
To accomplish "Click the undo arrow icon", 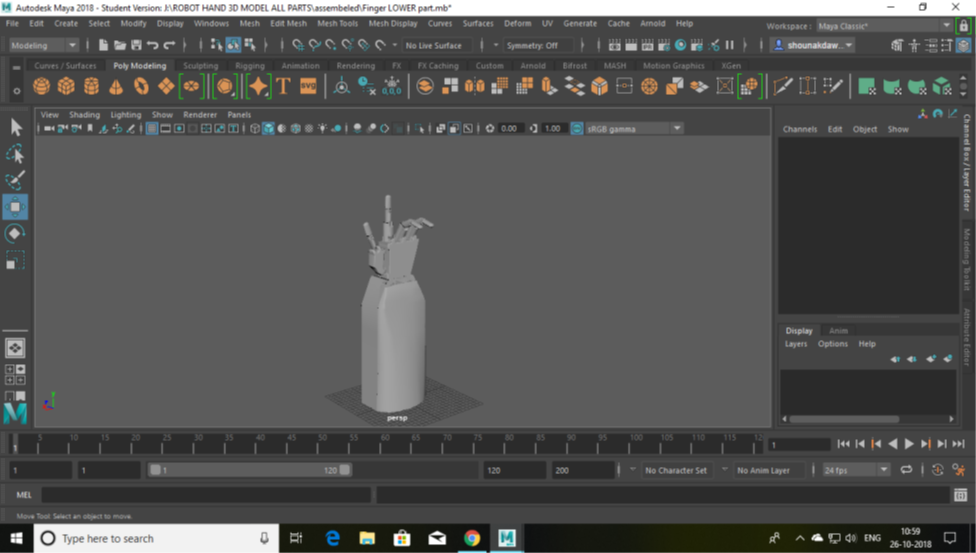I will 152,45.
